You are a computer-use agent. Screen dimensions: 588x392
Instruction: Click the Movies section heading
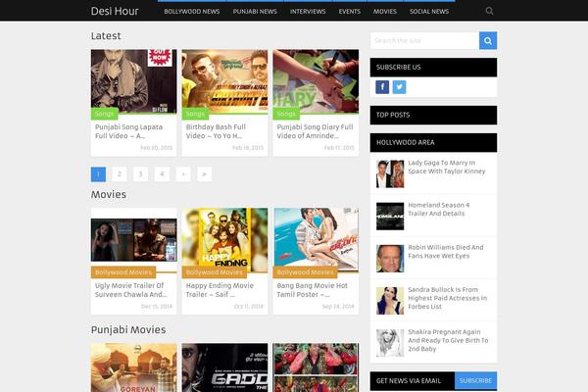tap(109, 195)
